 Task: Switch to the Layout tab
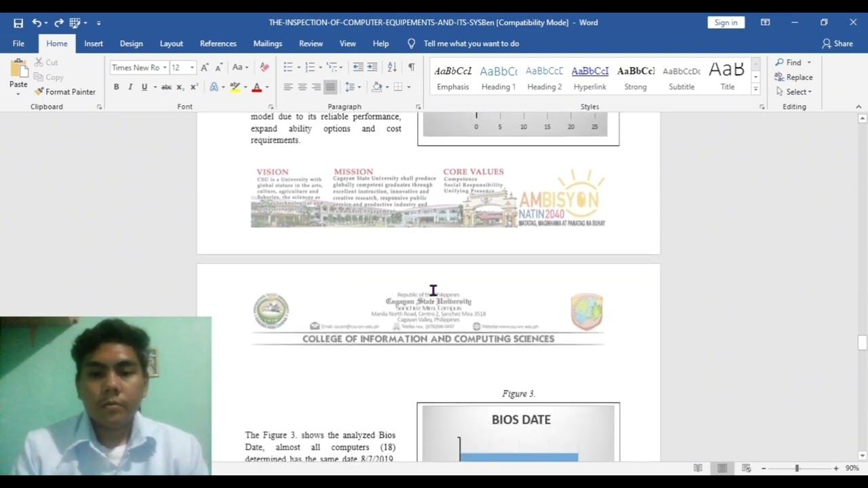tap(172, 43)
